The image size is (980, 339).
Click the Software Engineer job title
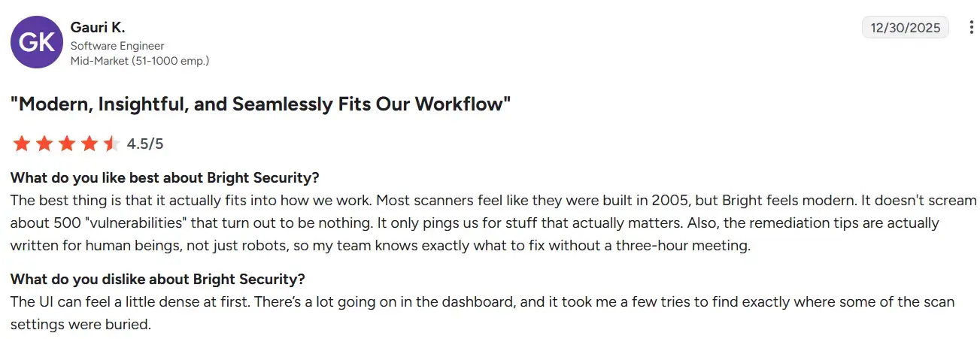[x=117, y=46]
